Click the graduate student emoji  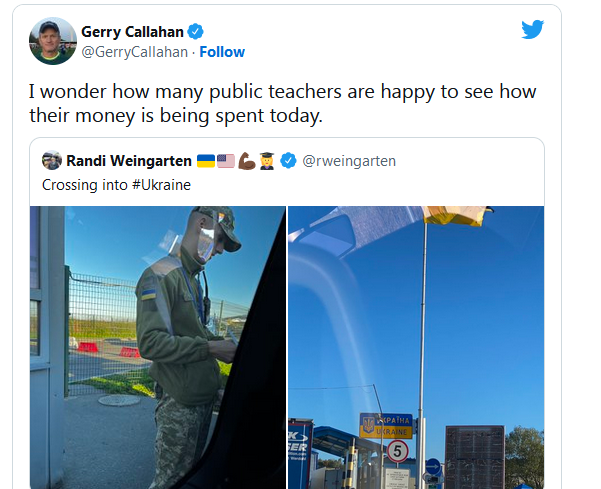[267, 161]
